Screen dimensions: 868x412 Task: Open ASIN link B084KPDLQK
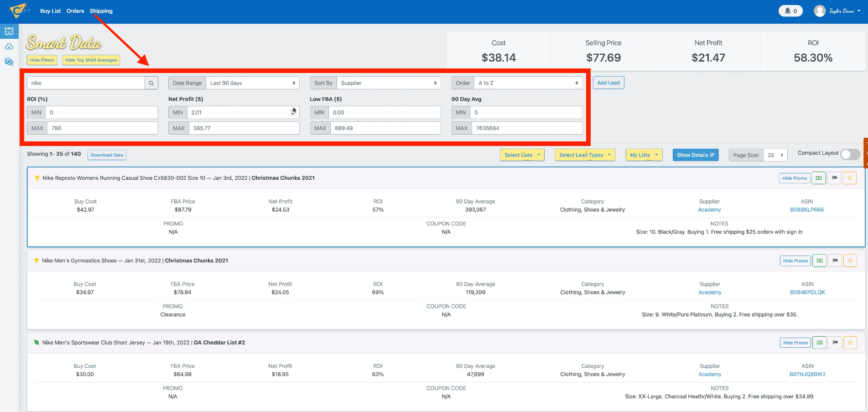tap(808, 292)
